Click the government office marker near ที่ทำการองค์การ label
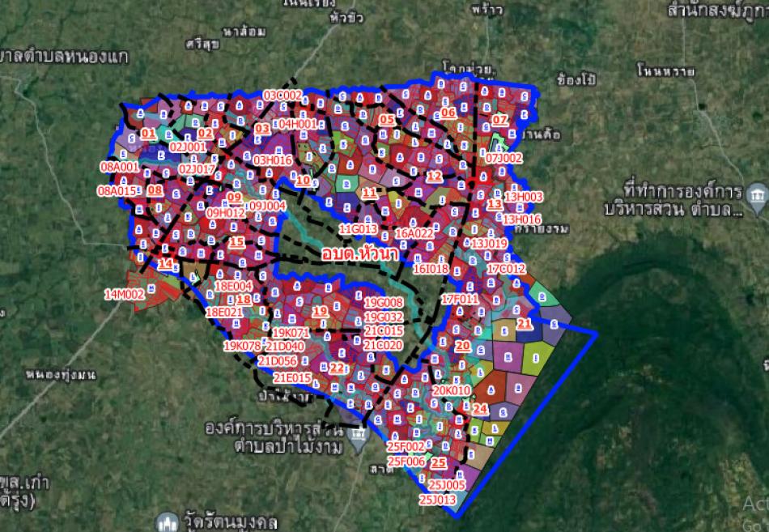 [x=756, y=194]
